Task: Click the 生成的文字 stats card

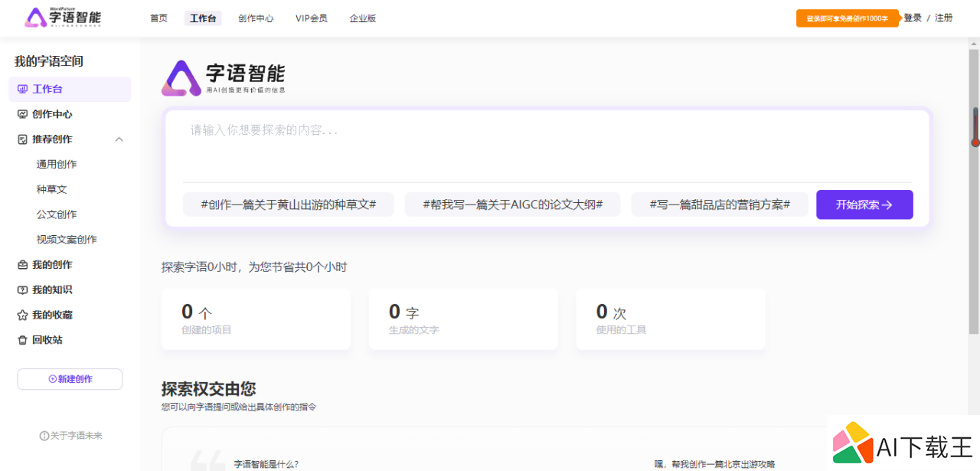Action: click(x=463, y=319)
